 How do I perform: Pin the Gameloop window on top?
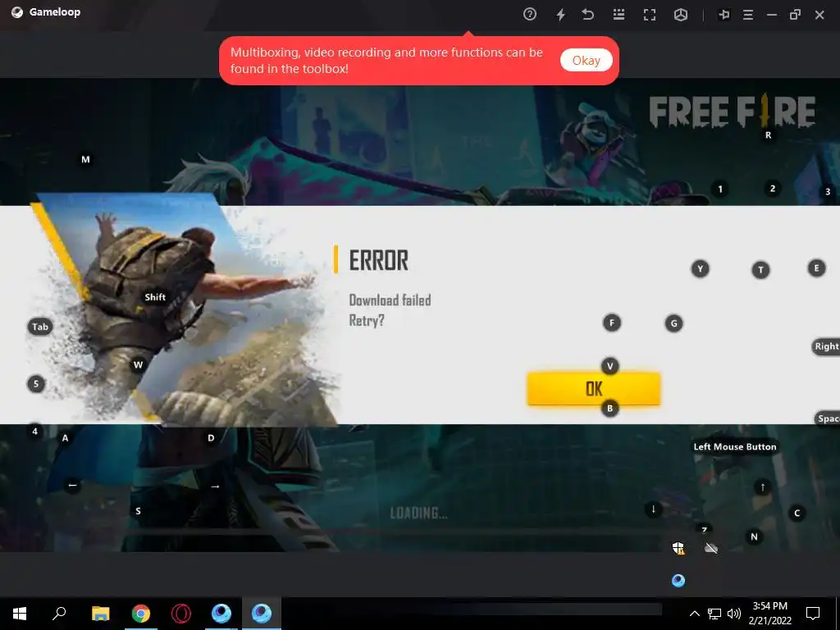point(724,15)
